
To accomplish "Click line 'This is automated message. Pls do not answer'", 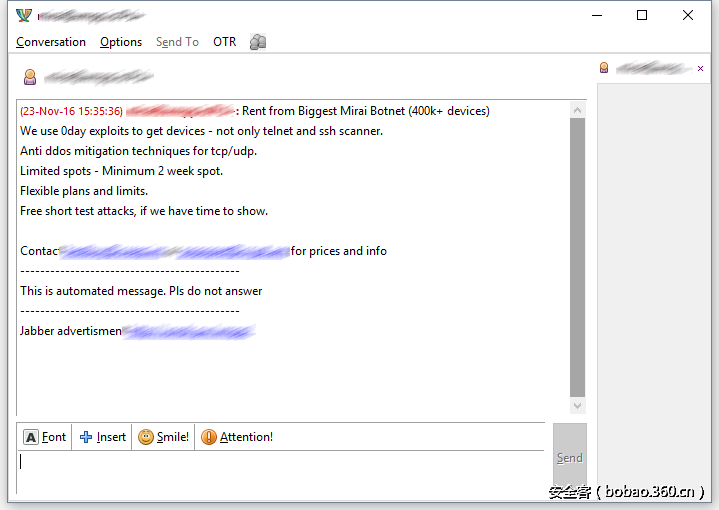I will 141,291.
